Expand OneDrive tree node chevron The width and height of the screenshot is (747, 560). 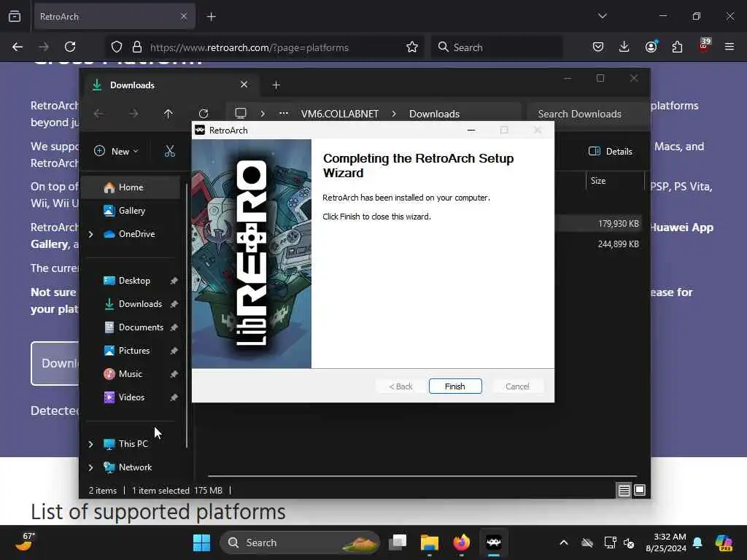[91, 234]
